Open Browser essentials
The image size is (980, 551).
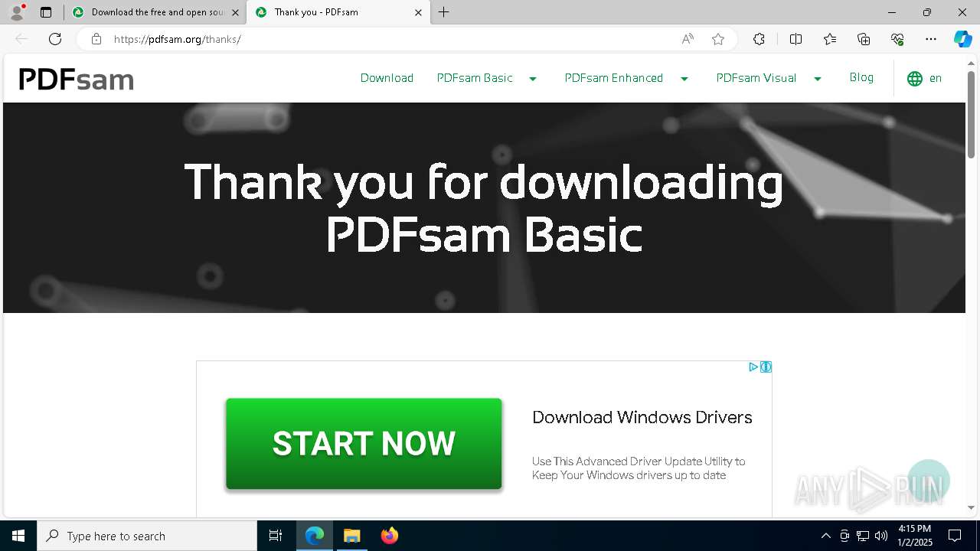[x=897, y=39]
